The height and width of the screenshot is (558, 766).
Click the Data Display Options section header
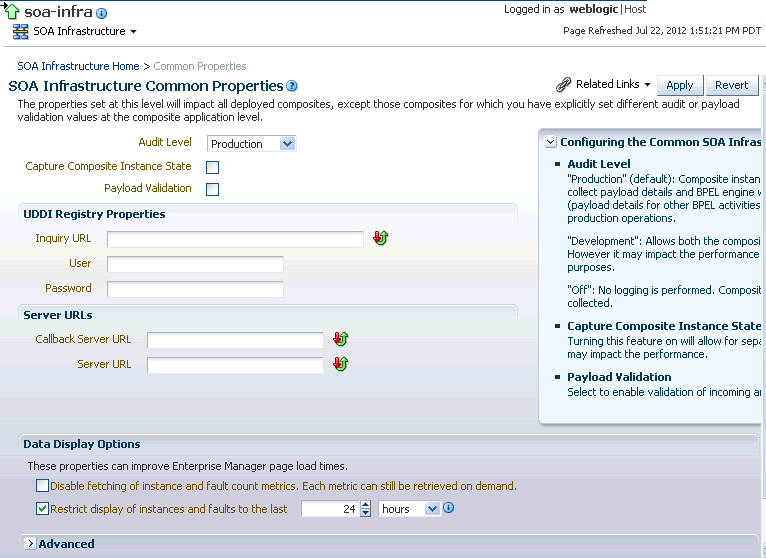tap(82, 444)
